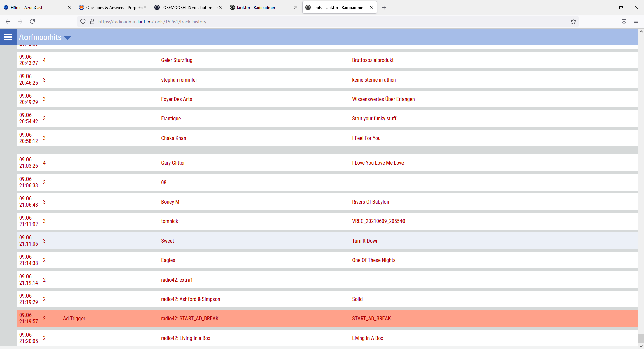
Task: Click title VREC_20210609_205540
Action: pyautogui.click(x=378, y=221)
